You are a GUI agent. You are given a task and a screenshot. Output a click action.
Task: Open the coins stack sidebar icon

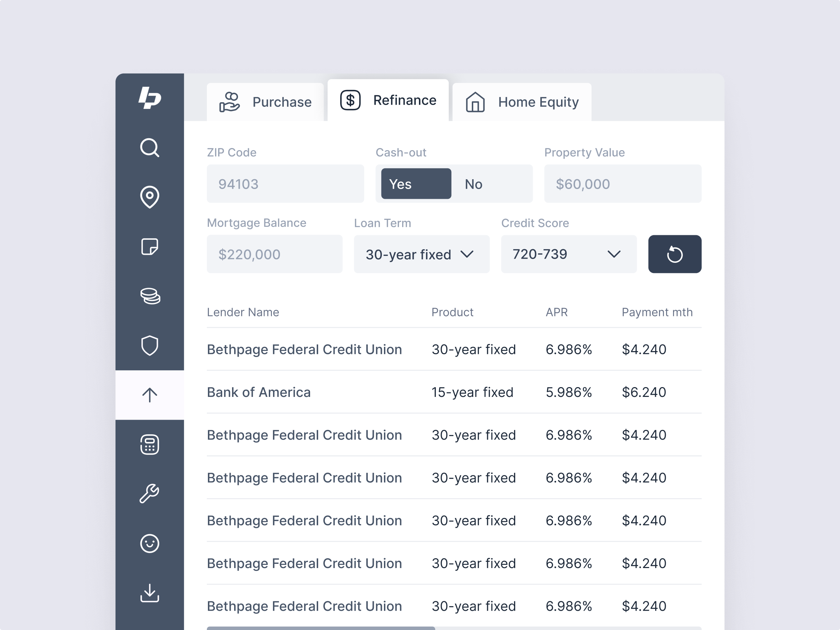point(150,296)
